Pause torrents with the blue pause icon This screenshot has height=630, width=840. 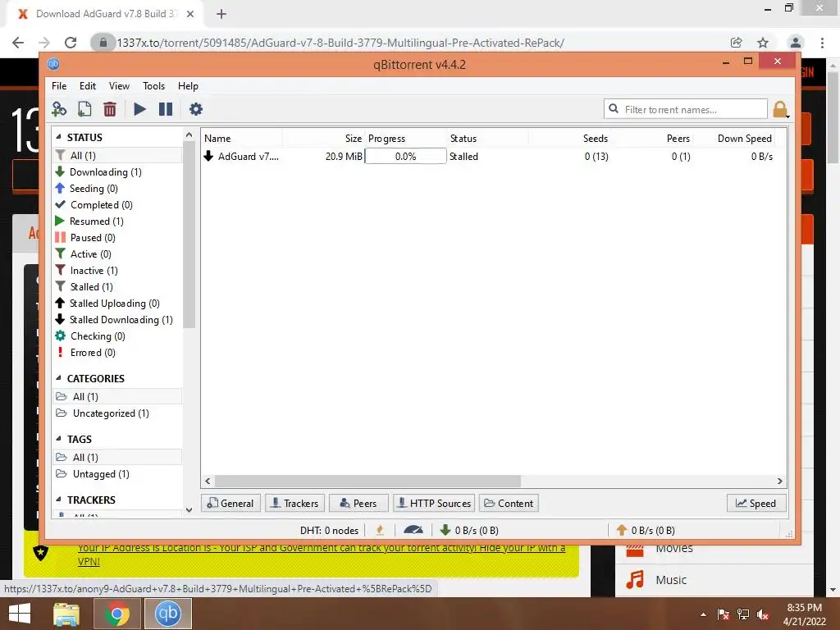[x=166, y=109]
